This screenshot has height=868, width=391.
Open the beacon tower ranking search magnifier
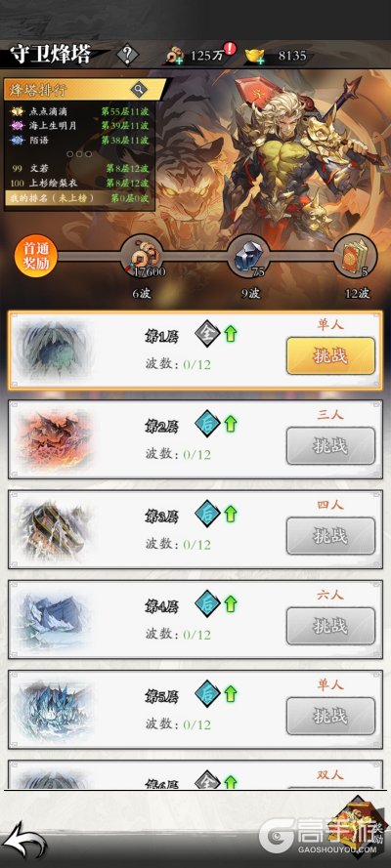[x=139, y=89]
